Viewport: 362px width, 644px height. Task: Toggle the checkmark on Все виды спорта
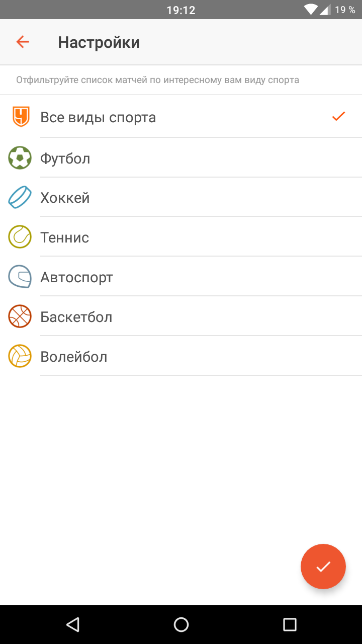click(x=338, y=117)
